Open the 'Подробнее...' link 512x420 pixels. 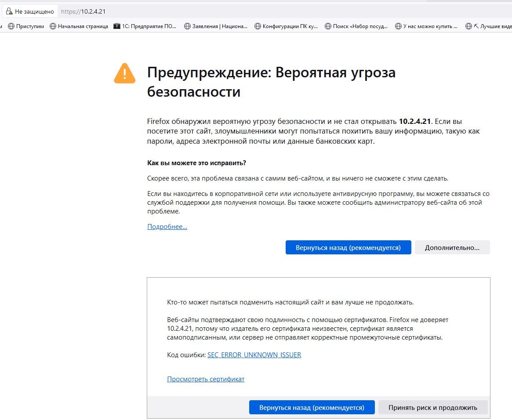167,227
